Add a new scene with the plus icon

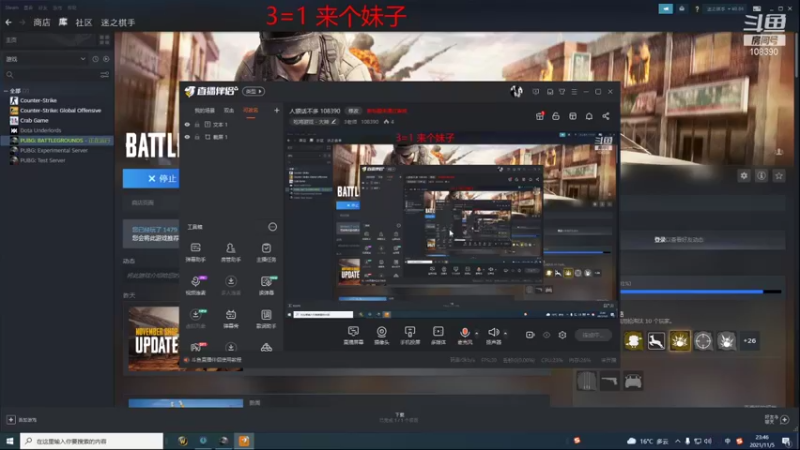tap(277, 110)
